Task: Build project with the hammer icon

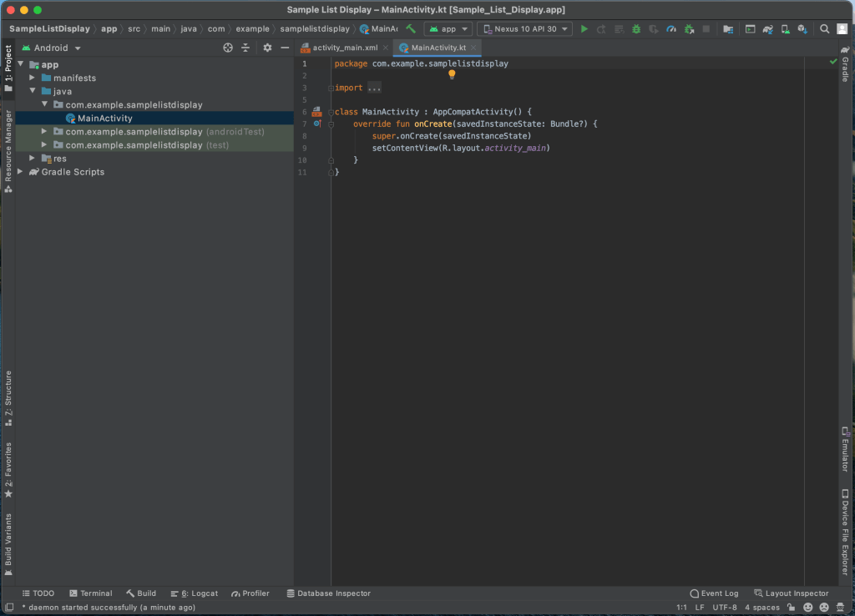Action: (x=411, y=28)
